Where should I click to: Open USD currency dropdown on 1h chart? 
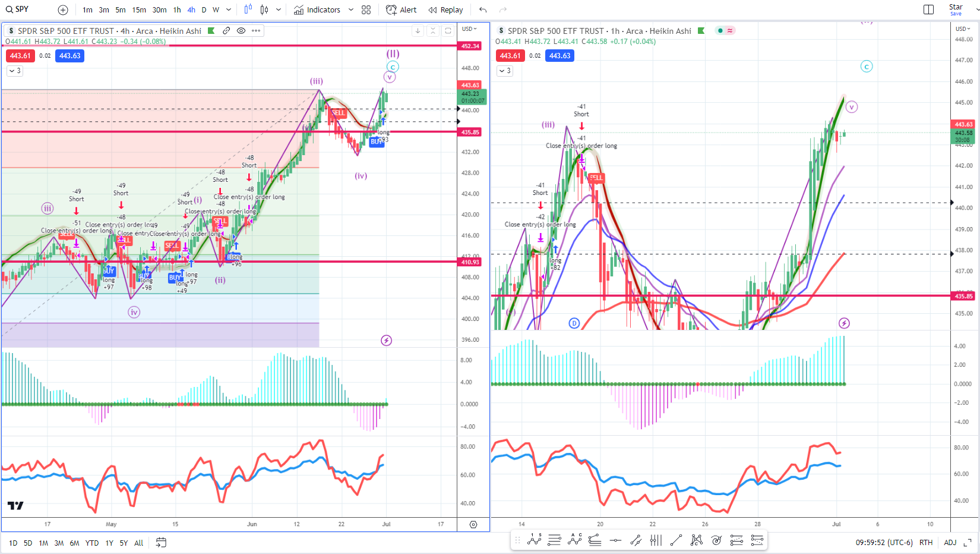coord(963,29)
